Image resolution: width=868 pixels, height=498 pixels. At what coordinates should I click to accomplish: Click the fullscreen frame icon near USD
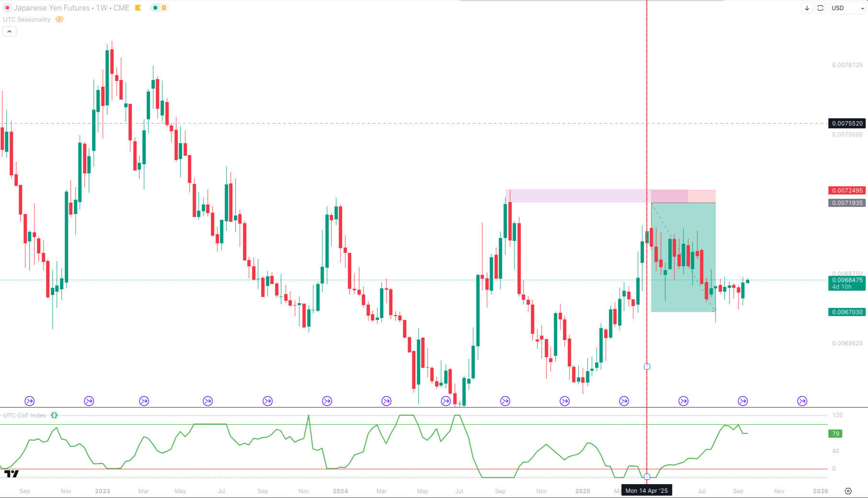pyautogui.click(x=820, y=8)
